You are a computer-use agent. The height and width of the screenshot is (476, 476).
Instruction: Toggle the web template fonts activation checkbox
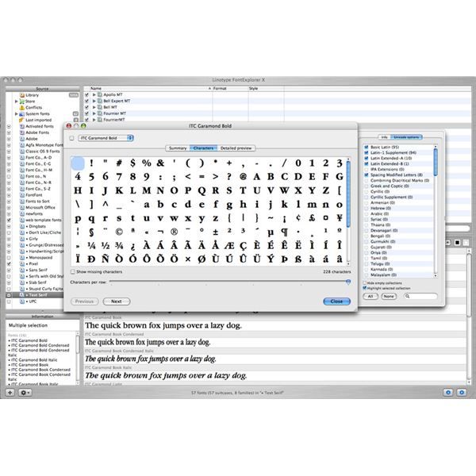[9, 220]
